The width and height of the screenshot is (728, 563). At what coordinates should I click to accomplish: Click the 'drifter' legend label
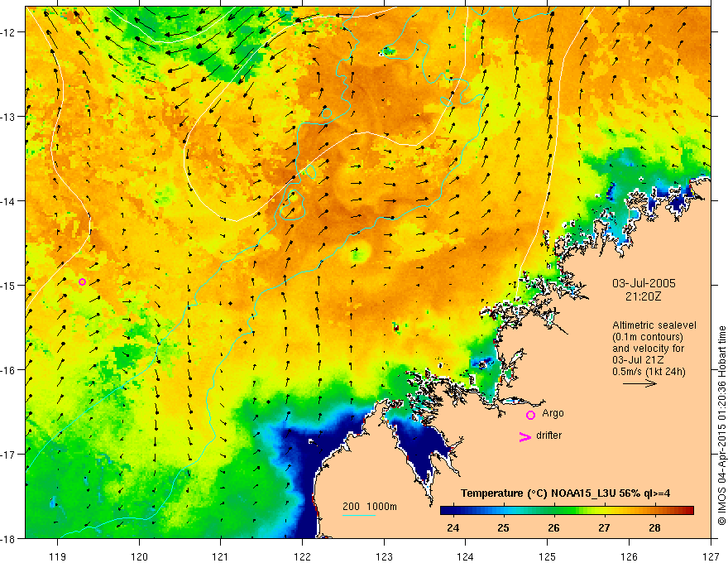point(548,435)
